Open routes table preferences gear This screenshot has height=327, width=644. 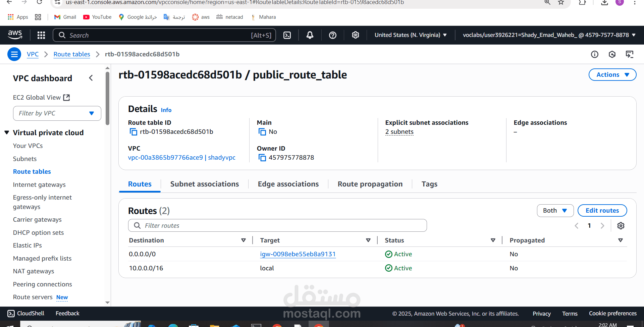tap(621, 226)
